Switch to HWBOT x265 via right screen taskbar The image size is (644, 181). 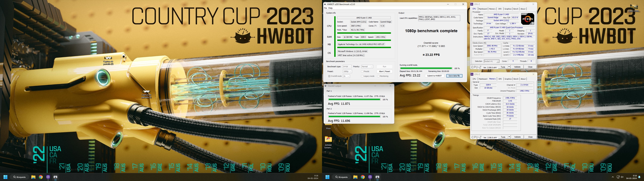pos(378,177)
